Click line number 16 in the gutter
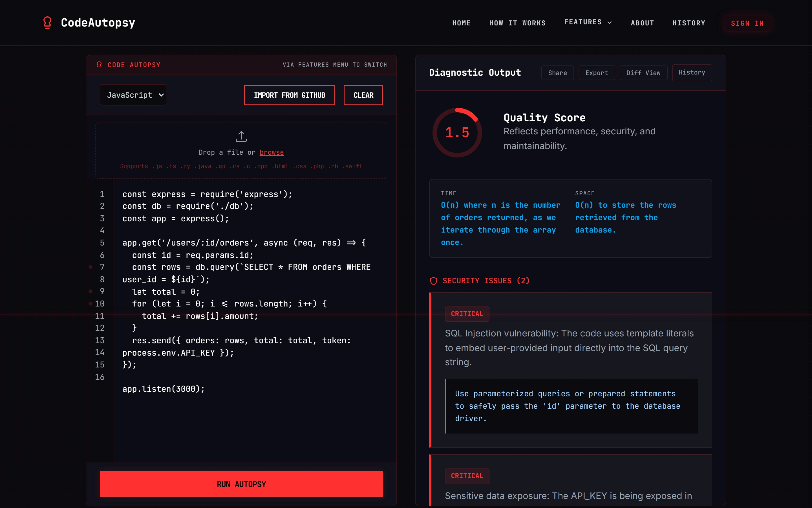 [x=100, y=377]
